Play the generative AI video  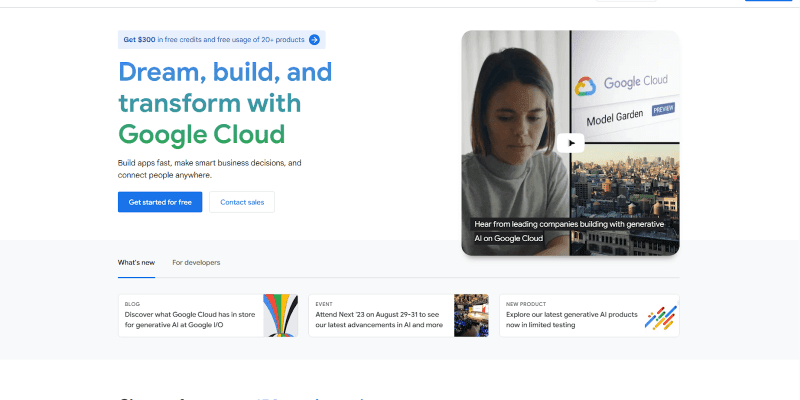coord(570,143)
